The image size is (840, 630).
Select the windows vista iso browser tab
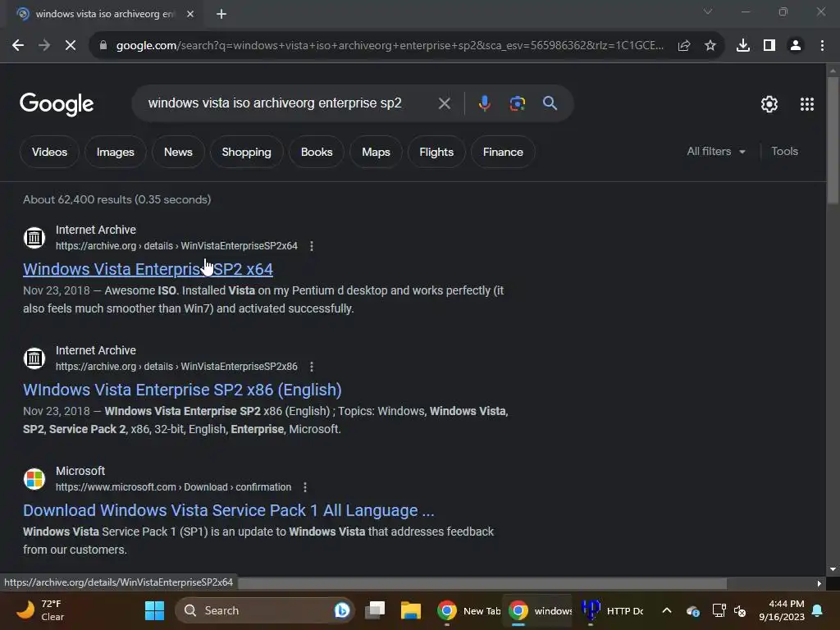click(104, 14)
